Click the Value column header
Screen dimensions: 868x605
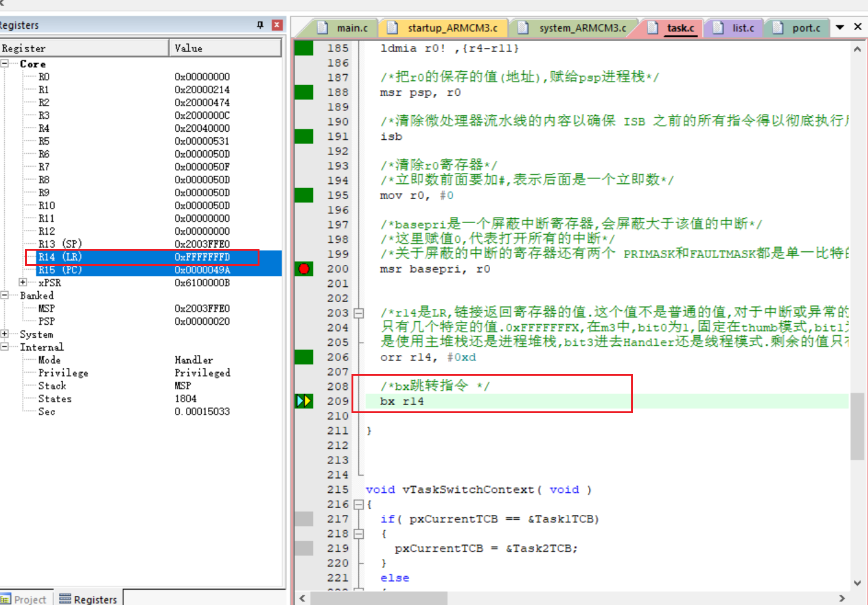tap(225, 48)
